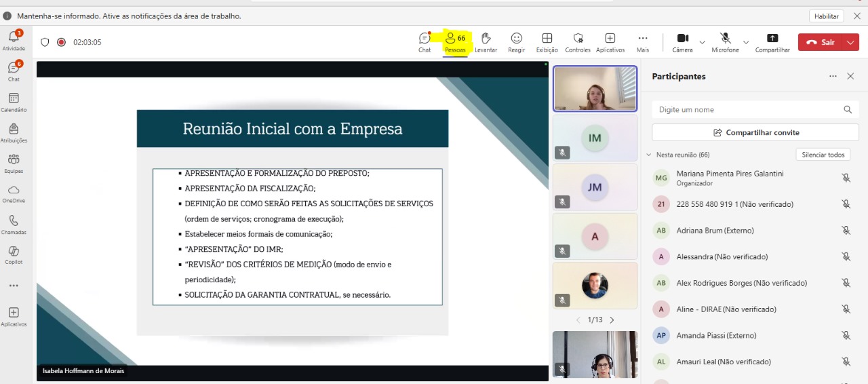Viewport: 868px width, 384px height.
Task: Expand the microphone options dropdown arrow
Action: 746,42
